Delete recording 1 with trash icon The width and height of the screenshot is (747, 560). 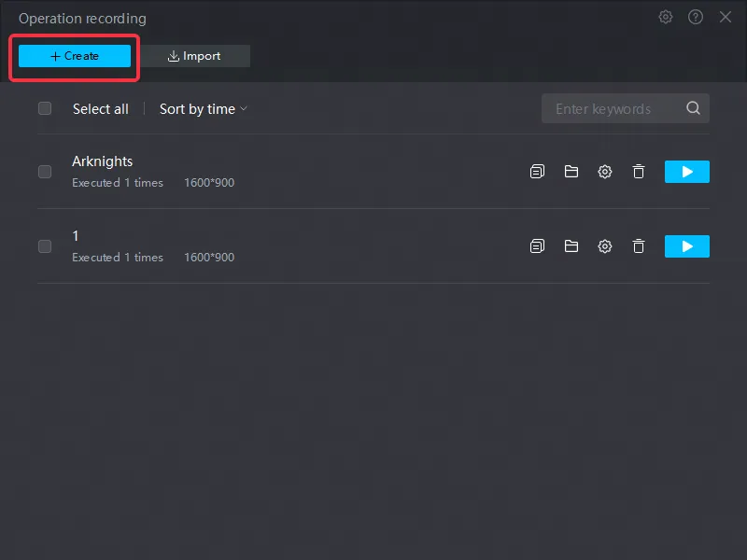pos(639,246)
